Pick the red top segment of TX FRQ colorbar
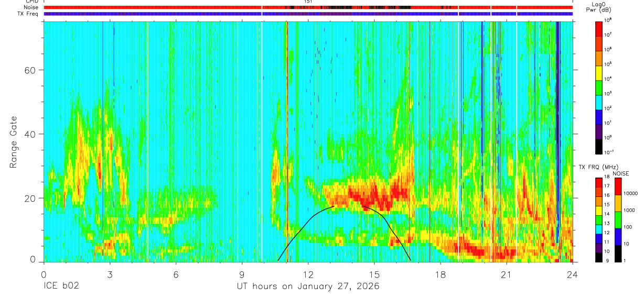 [x=598, y=183]
